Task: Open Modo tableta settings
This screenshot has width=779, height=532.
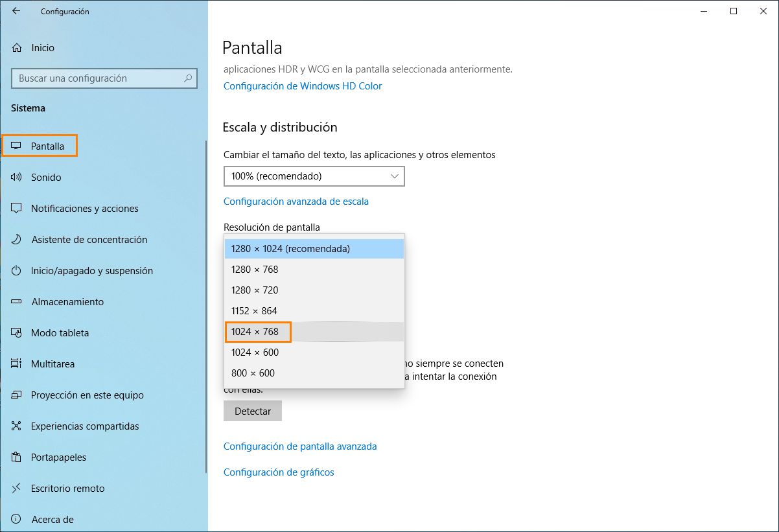Action: [60, 333]
